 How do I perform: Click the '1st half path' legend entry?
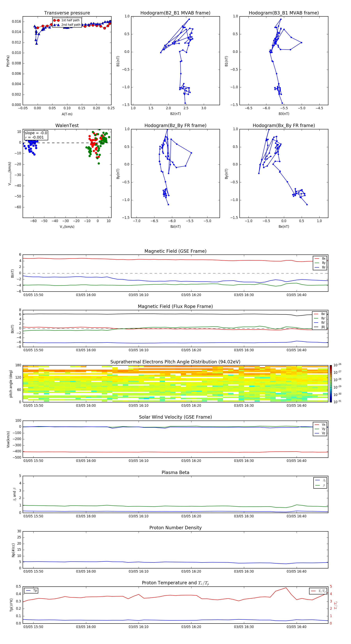tap(67, 20)
